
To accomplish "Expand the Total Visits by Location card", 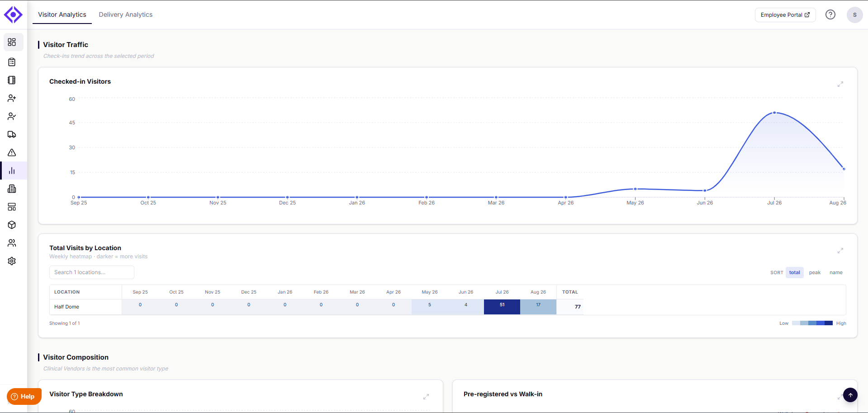I will pyautogui.click(x=840, y=251).
